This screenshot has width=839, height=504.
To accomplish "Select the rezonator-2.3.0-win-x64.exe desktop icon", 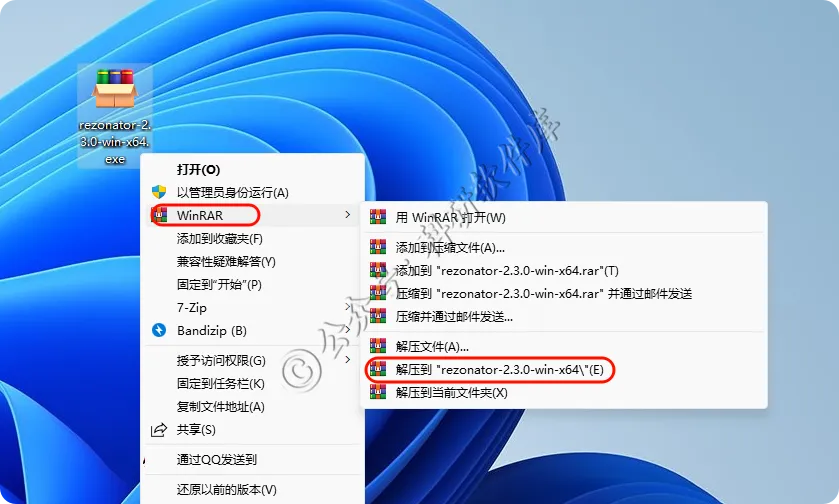I will tap(115, 116).
